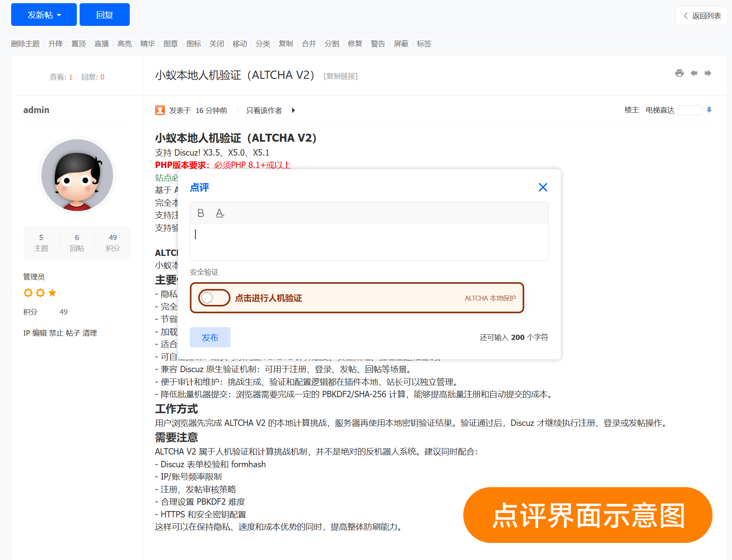Select 删除主题 moderation option
Image resolution: width=732 pixels, height=560 pixels.
coord(25,44)
